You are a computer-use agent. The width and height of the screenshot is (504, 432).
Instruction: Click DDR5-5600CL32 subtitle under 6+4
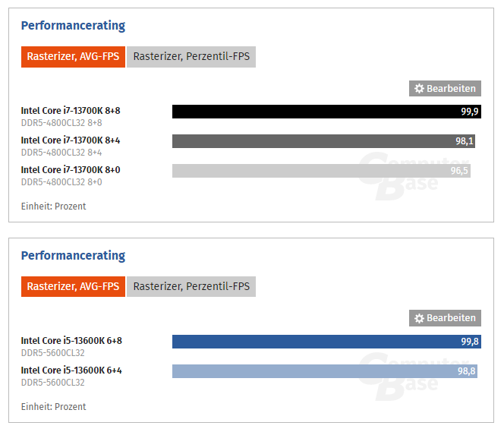[x=52, y=383]
